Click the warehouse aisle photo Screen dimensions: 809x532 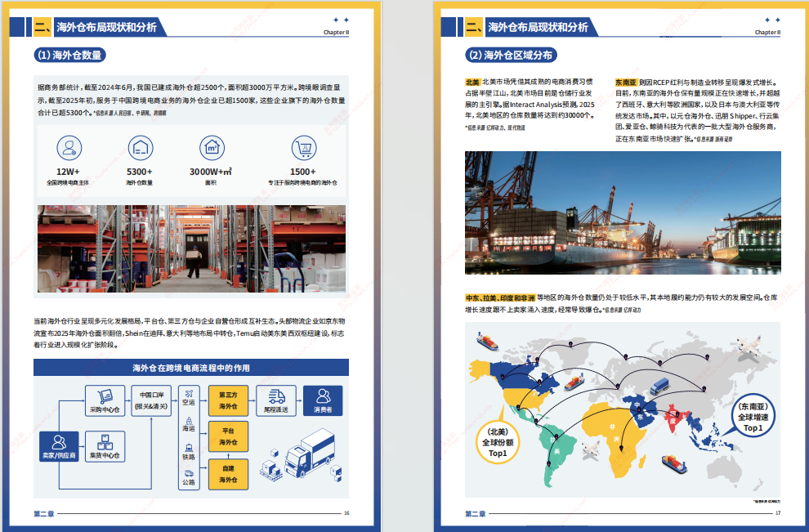[191, 248]
